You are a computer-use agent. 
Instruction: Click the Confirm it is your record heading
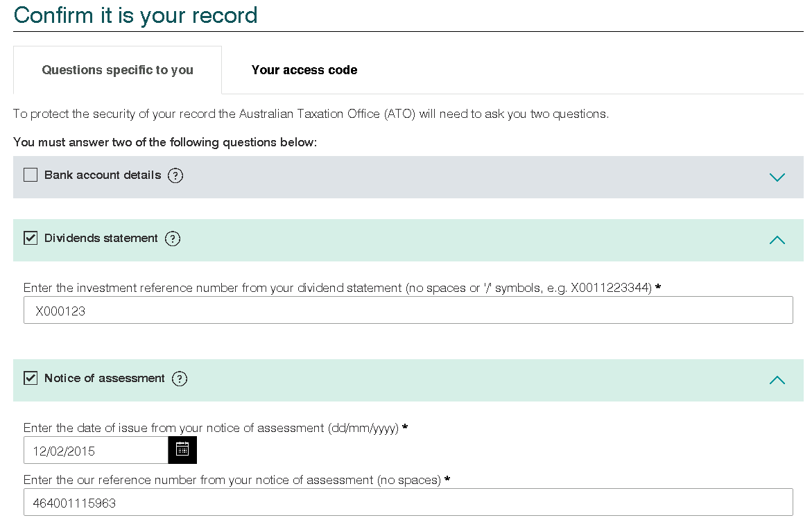coord(136,15)
